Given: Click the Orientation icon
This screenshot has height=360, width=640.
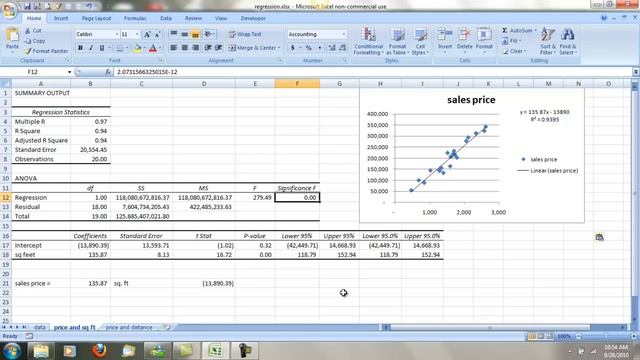Looking at the screenshot, I should point(208,34).
